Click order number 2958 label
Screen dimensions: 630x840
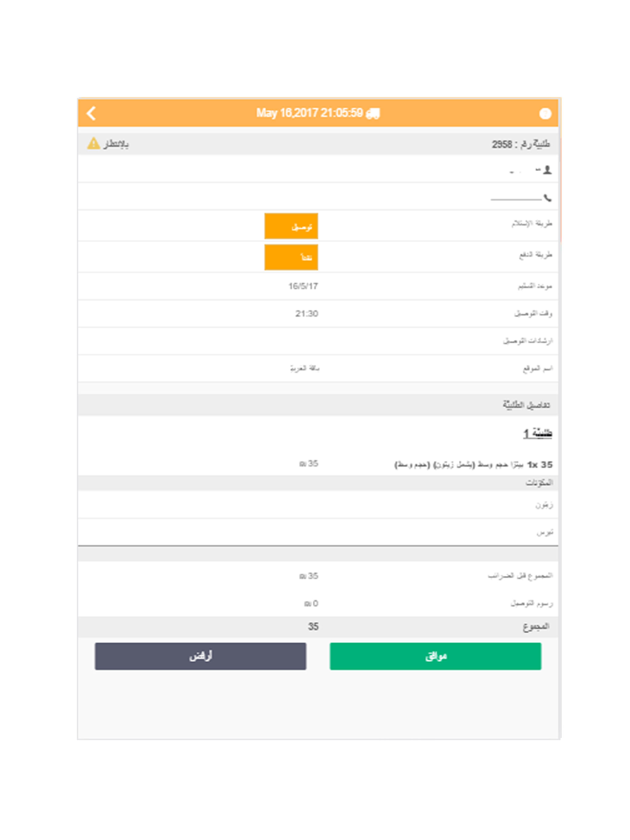pyautogui.click(x=520, y=144)
